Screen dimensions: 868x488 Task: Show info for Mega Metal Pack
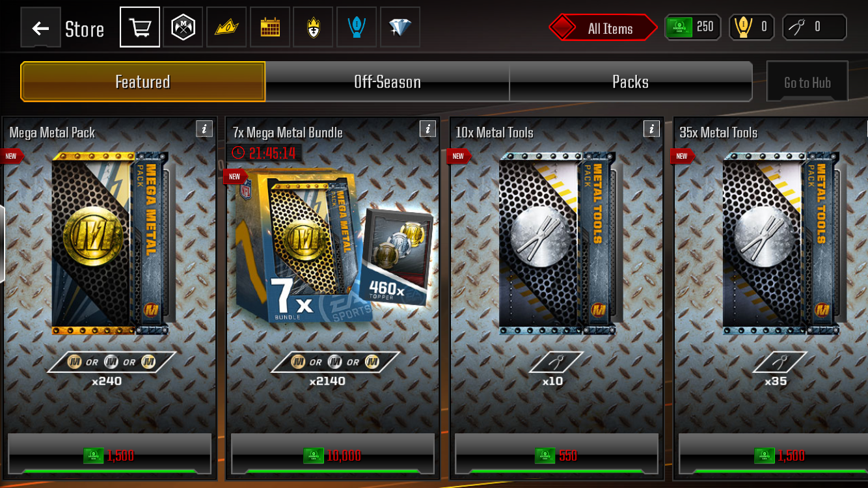[x=204, y=129]
